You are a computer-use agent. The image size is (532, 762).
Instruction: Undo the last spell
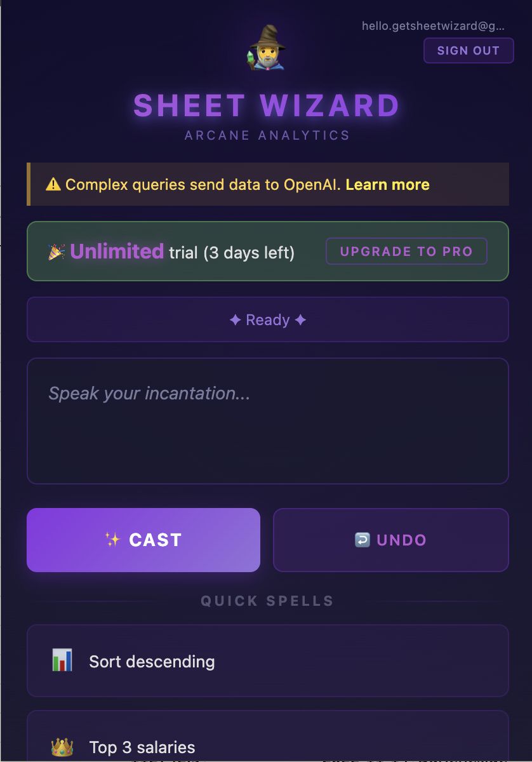pyautogui.click(x=390, y=540)
